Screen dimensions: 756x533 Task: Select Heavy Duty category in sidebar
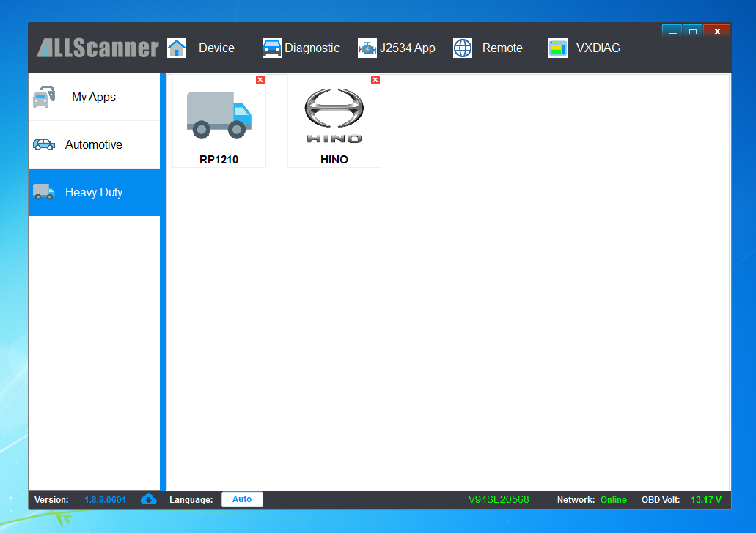94,192
